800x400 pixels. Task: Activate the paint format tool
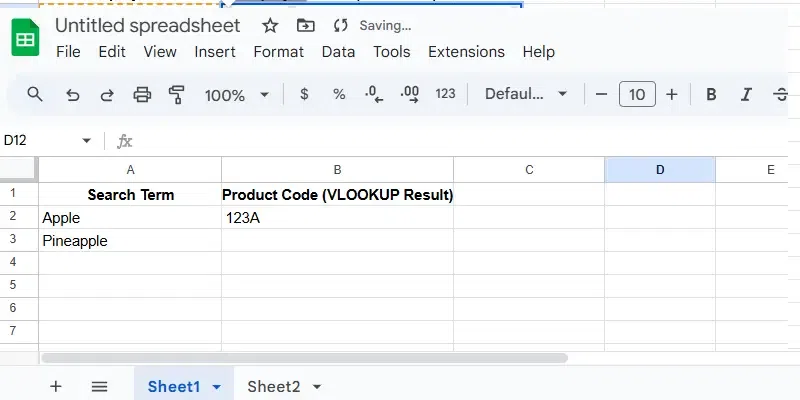(177, 95)
